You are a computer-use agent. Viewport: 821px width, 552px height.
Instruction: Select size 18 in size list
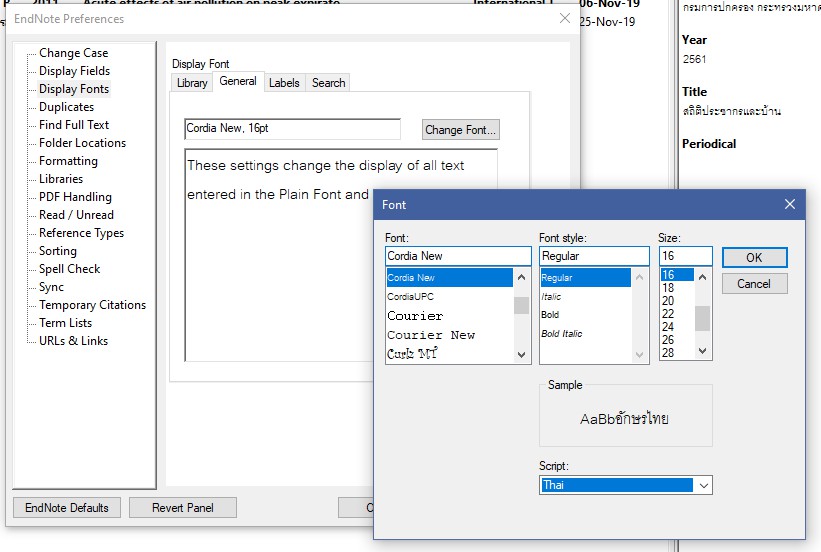pos(677,288)
